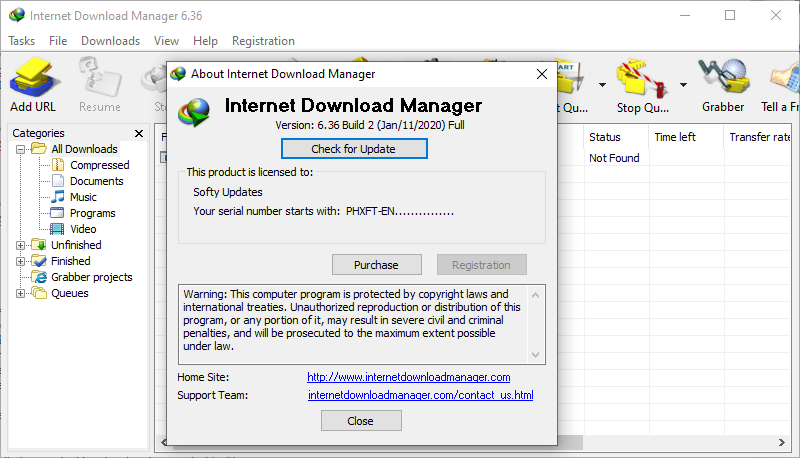The image size is (800, 458).
Task: Expand the Finished tree node
Action: pyautogui.click(x=20, y=261)
